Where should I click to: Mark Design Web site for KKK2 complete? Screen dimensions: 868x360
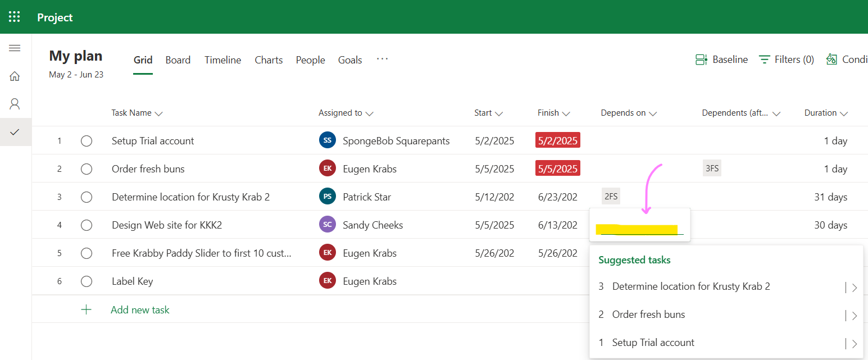coord(87,225)
